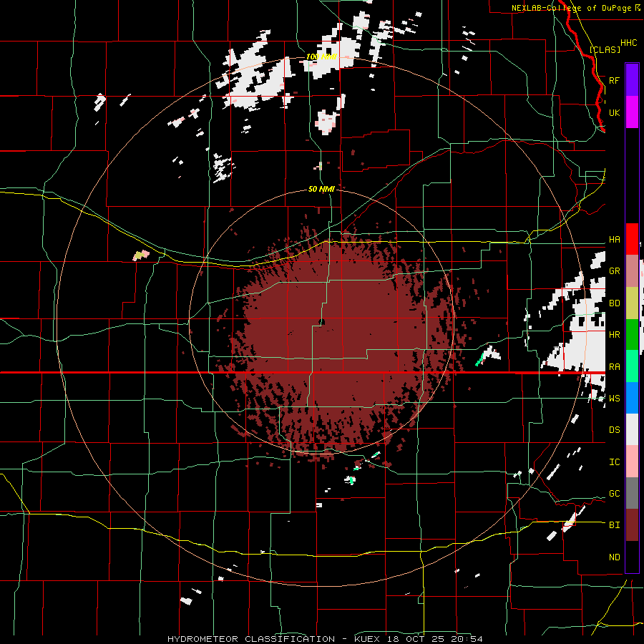Viewport: 644px width, 644px height.
Task: Click the brown BI legend swatch
Action: click(632, 525)
